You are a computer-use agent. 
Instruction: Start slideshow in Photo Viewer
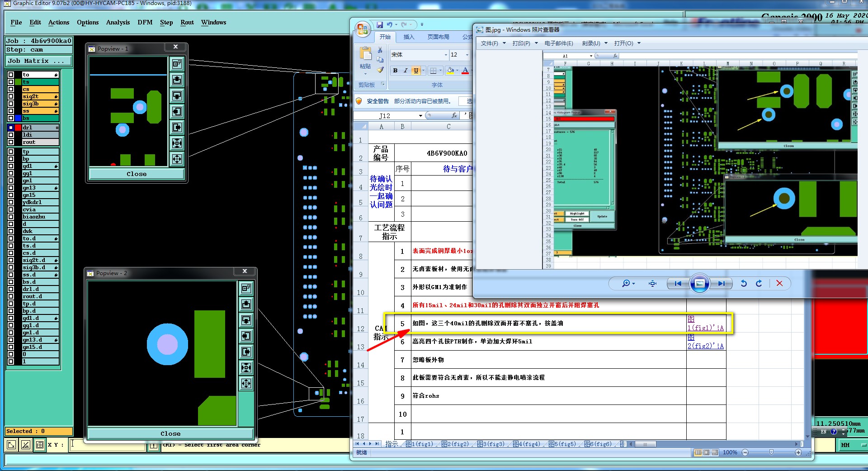[699, 283]
